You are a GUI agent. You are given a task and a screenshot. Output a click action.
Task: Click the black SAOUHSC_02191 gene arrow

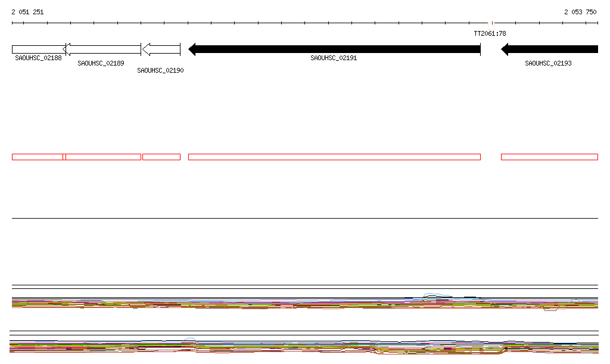click(334, 49)
